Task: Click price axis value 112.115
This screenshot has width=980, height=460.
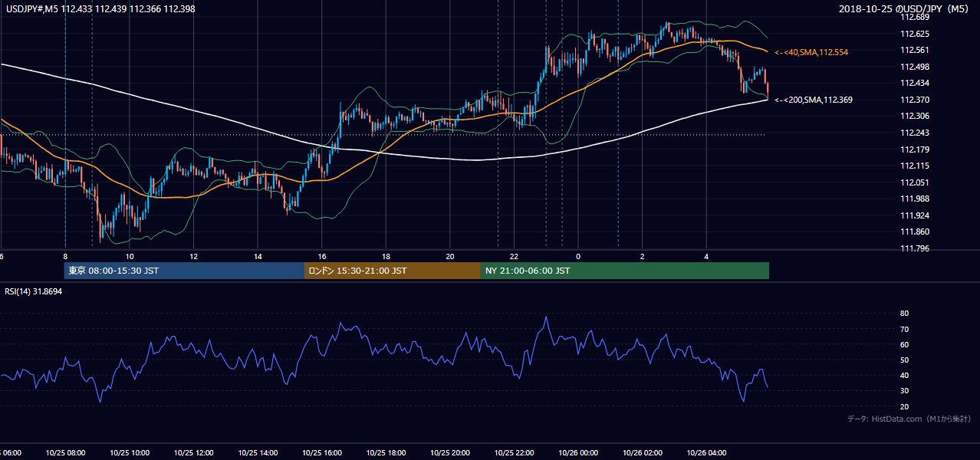Action: tap(914, 166)
